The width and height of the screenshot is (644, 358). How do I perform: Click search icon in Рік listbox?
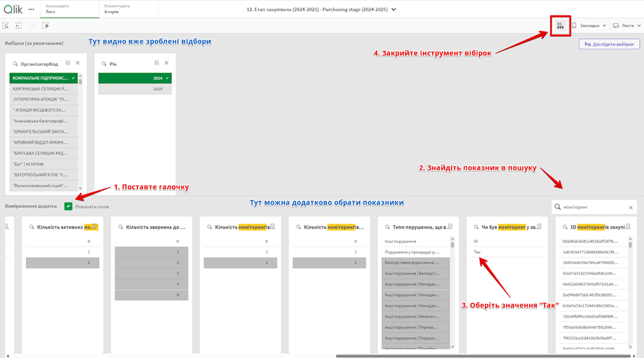pyautogui.click(x=104, y=64)
